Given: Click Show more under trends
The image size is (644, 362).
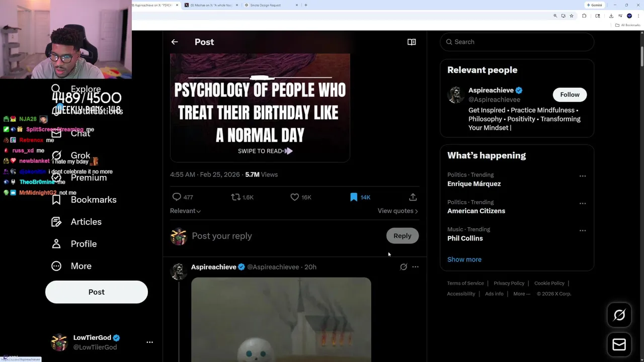Looking at the screenshot, I should tap(464, 259).
